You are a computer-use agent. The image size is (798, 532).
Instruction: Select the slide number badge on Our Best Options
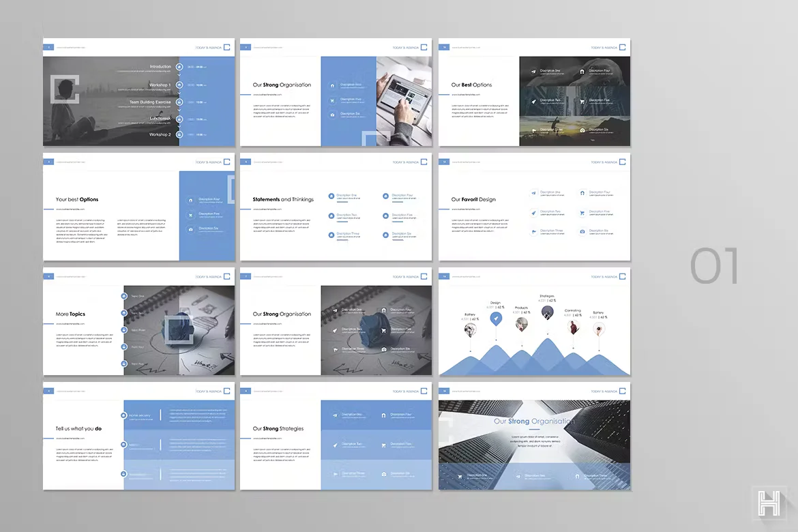pyautogui.click(x=444, y=47)
